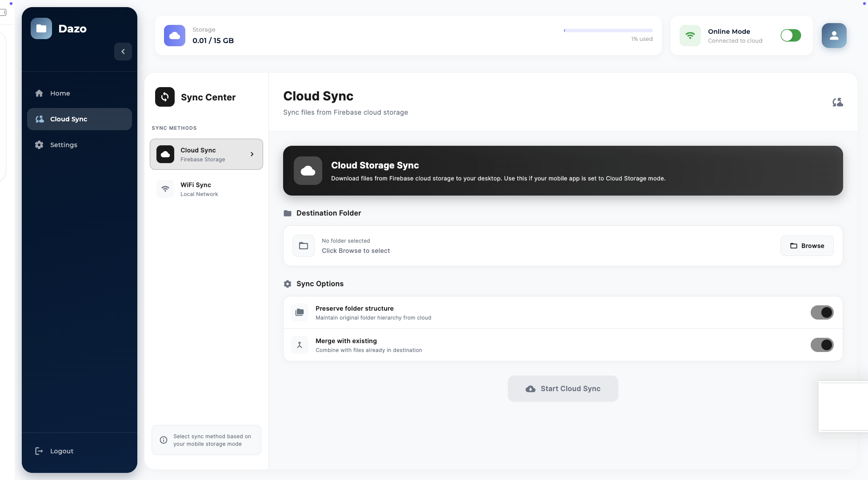Click the Dazo folder logo icon
Image resolution: width=868 pixels, height=480 pixels.
pos(41,28)
